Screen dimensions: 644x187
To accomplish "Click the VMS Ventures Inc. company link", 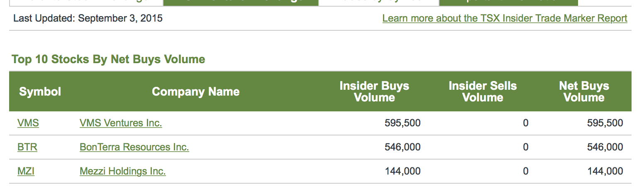I will tap(121, 123).
